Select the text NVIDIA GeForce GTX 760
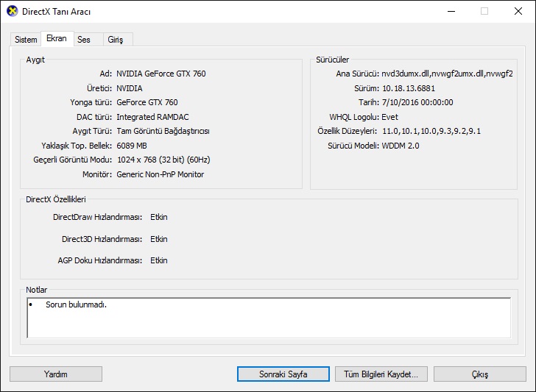The image size is (536, 392). tap(161, 74)
